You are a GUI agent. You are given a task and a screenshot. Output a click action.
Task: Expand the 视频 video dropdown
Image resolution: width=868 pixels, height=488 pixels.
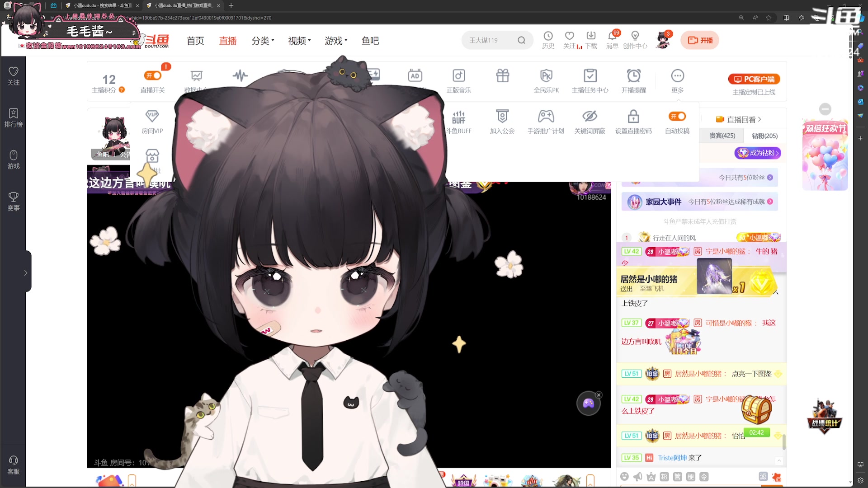[299, 41]
